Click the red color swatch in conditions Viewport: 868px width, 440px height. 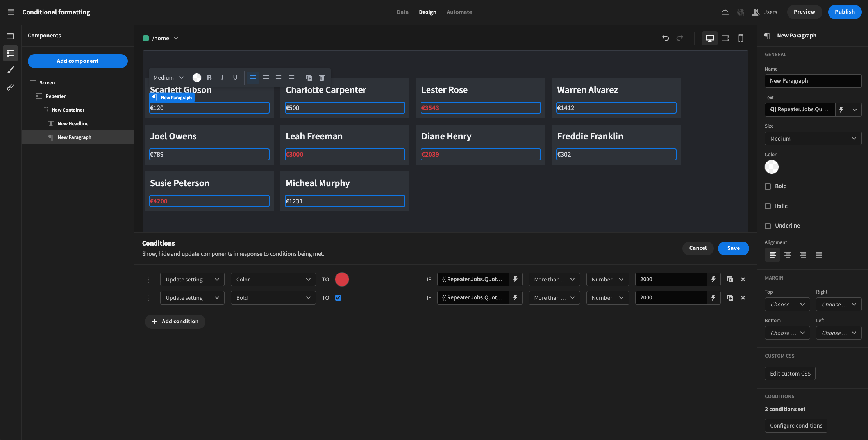pyautogui.click(x=342, y=280)
